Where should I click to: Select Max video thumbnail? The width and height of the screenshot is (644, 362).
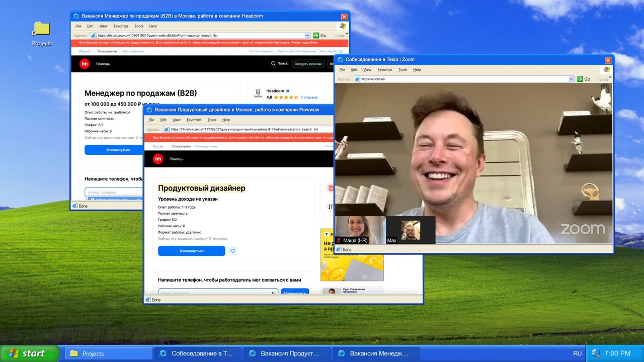411,230
